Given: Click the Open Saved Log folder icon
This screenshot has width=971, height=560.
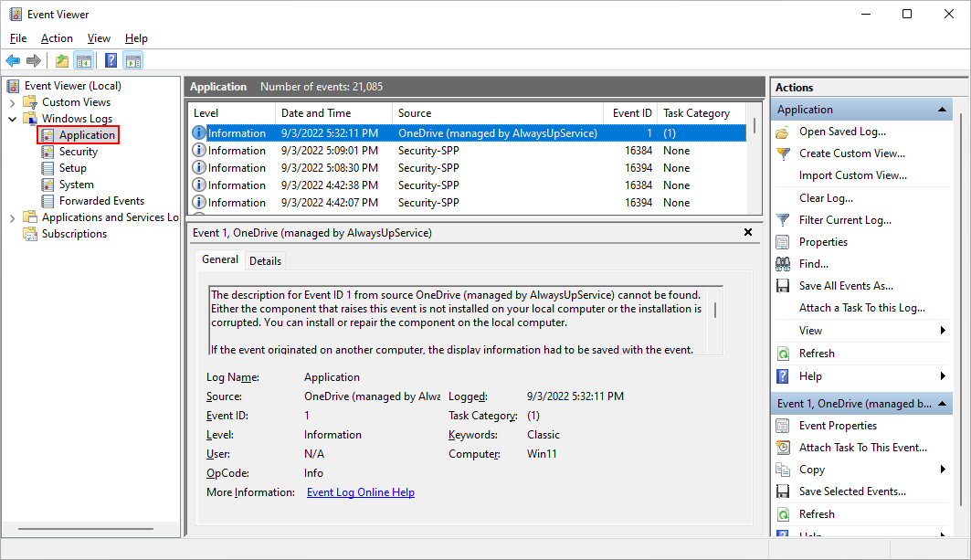Looking at the screenshot, I should click(783, 132).
